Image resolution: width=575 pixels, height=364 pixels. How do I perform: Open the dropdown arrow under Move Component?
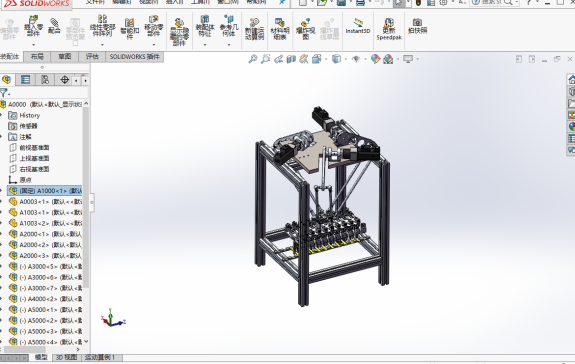pyautogui.click(x=154, y=45)
